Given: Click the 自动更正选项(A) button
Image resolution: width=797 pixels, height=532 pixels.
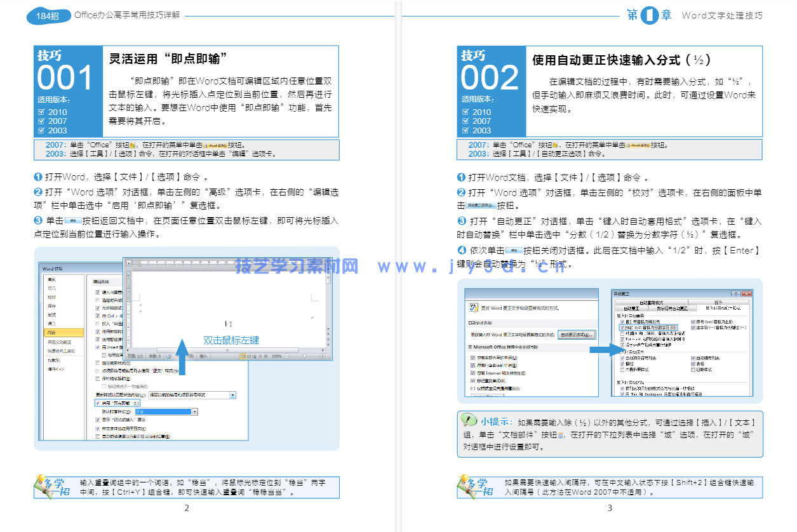Looking at the screenshot, I should pos(577,335).
